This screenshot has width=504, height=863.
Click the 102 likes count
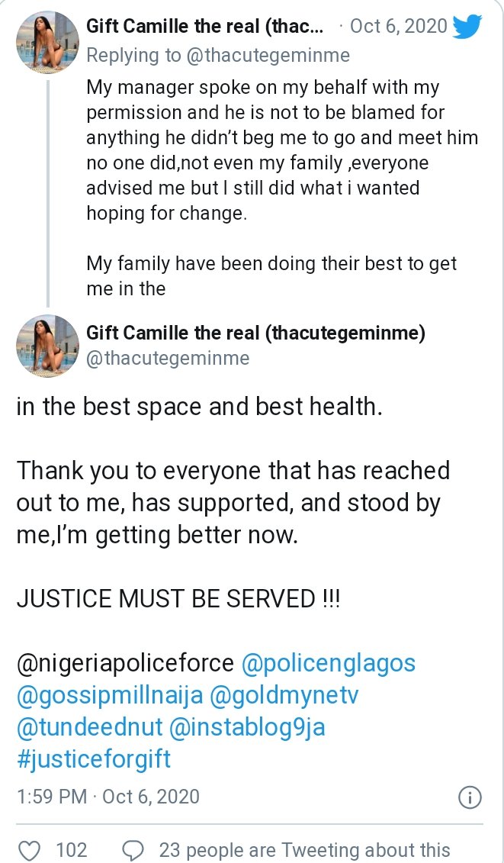click(x=72, y=850)
